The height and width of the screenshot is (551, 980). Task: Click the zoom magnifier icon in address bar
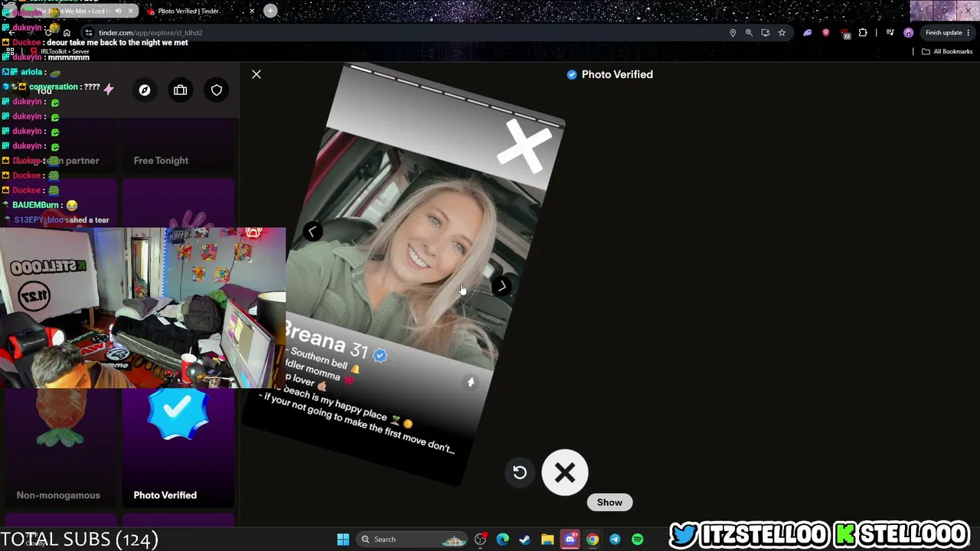(749, 33)
